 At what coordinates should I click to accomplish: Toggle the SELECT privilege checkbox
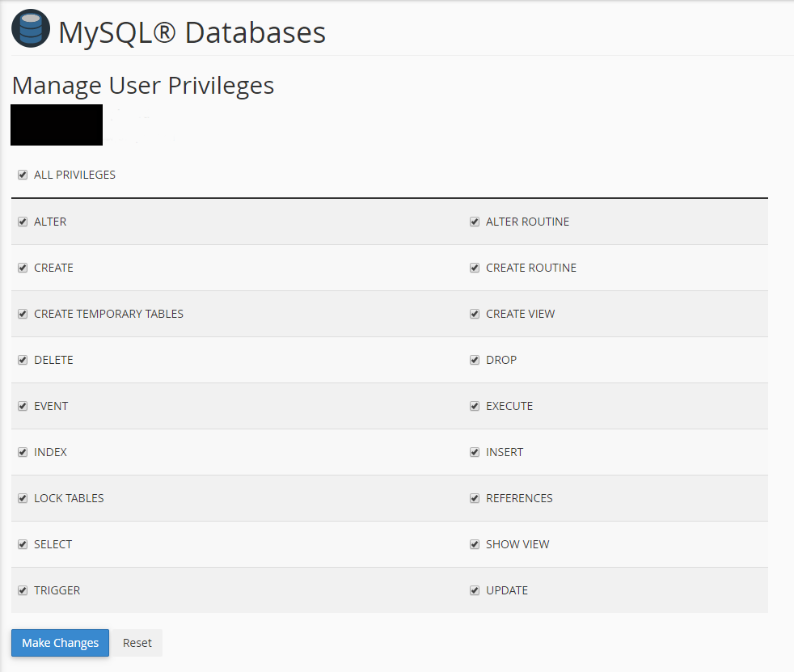point(23,544)
